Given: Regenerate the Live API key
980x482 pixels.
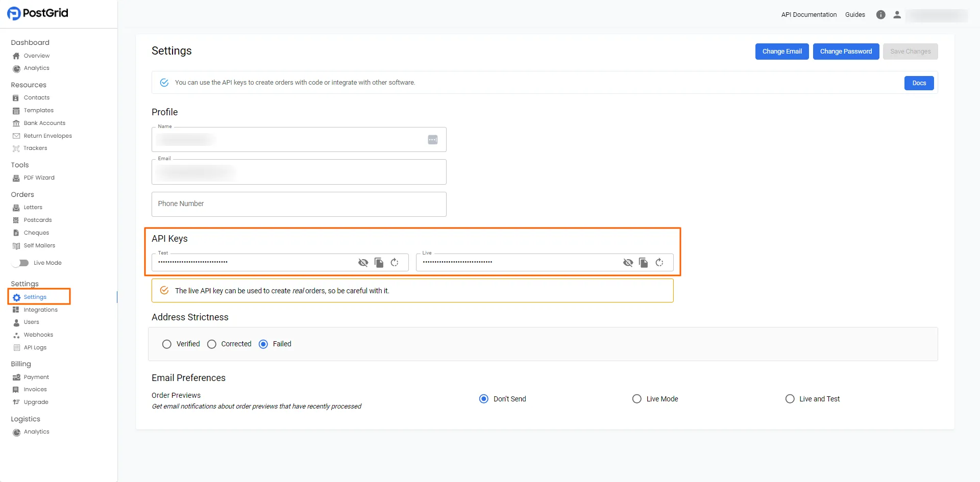Looking at the screenshot, I should pyautogui.click(x=659, y=263).
